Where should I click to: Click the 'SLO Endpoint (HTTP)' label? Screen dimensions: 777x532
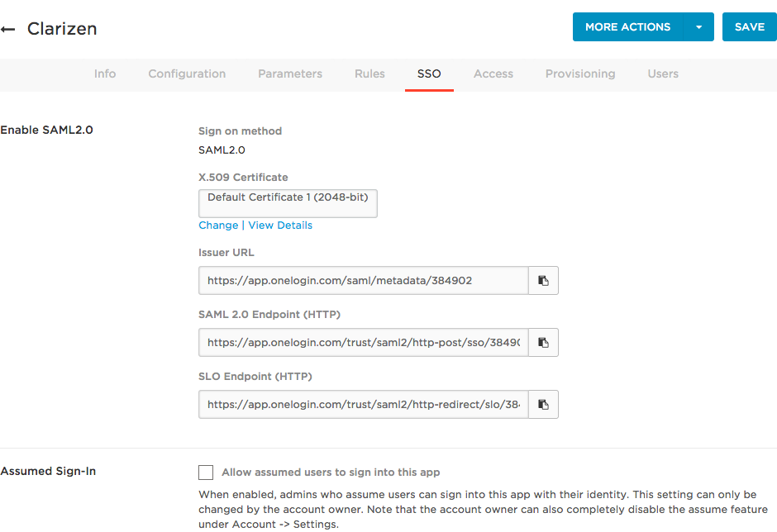click(x=255, y=377)
